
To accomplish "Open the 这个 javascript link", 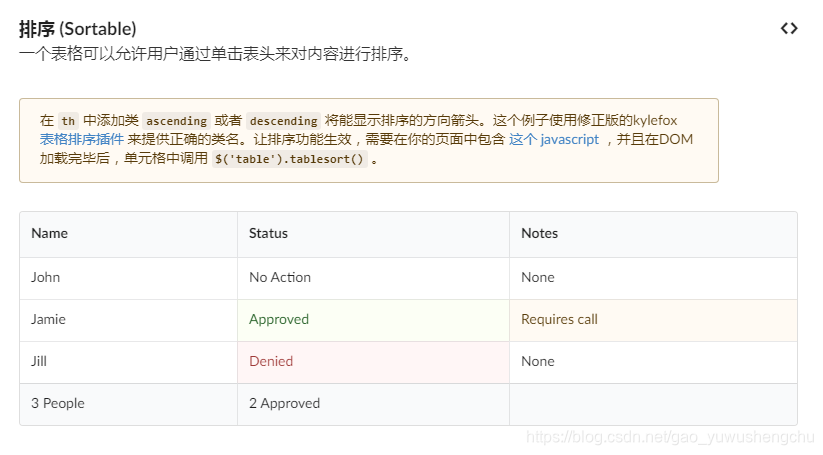I will point(554,140).
